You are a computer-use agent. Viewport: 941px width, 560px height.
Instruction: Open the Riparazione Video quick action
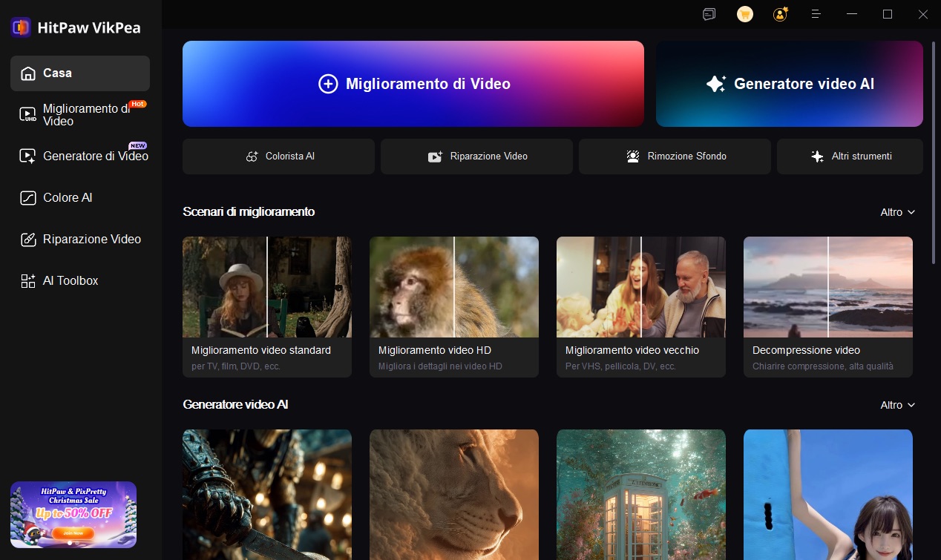click(x=476, y=157)
